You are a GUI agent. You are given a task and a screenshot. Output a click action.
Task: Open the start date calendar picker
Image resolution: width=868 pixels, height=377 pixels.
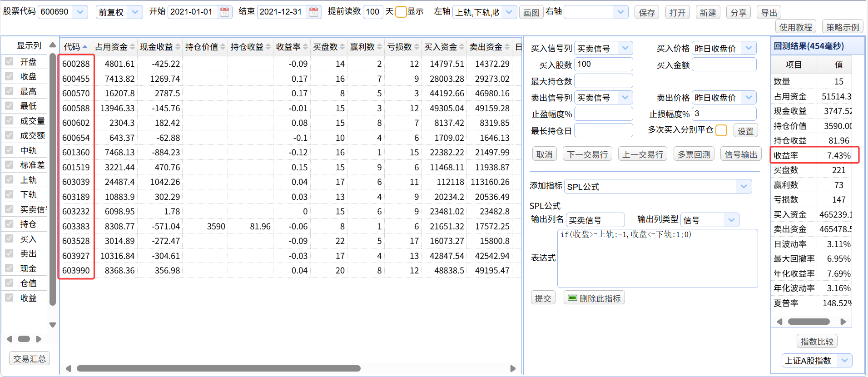click(x=224, y=12)
